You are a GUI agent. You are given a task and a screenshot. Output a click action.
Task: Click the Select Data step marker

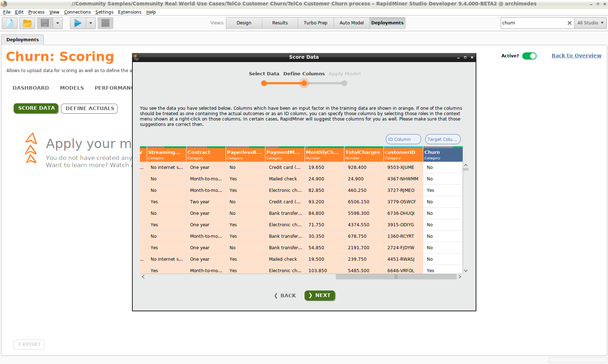coord(264,83)
